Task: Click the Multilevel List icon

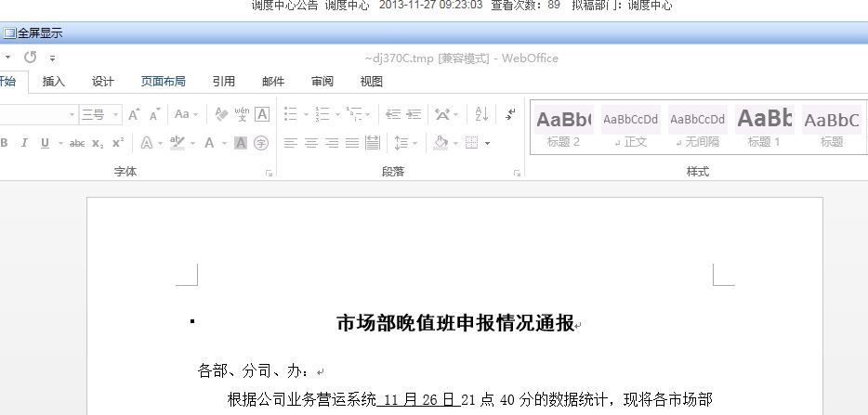Action: (x=354, y=114)
